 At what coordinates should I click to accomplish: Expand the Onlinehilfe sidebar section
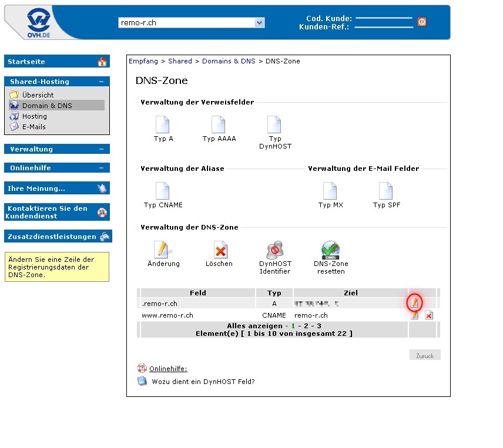click(102, 168)
